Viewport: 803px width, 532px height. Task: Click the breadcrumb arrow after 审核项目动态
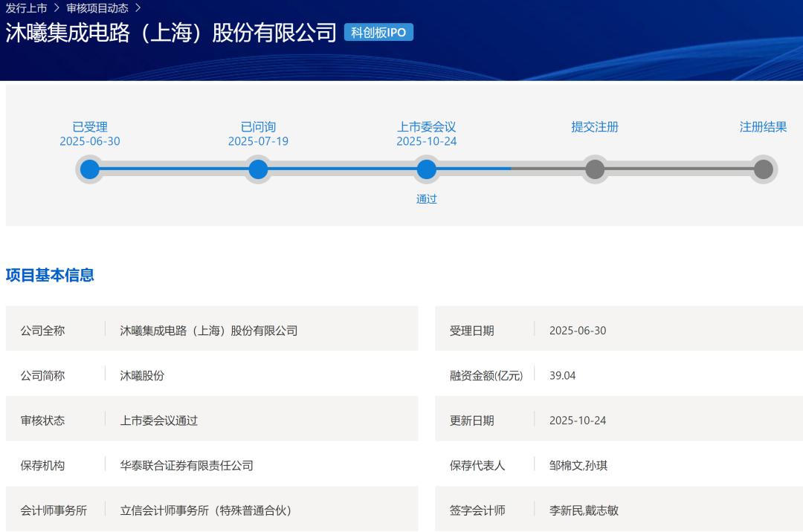point(139,9)
